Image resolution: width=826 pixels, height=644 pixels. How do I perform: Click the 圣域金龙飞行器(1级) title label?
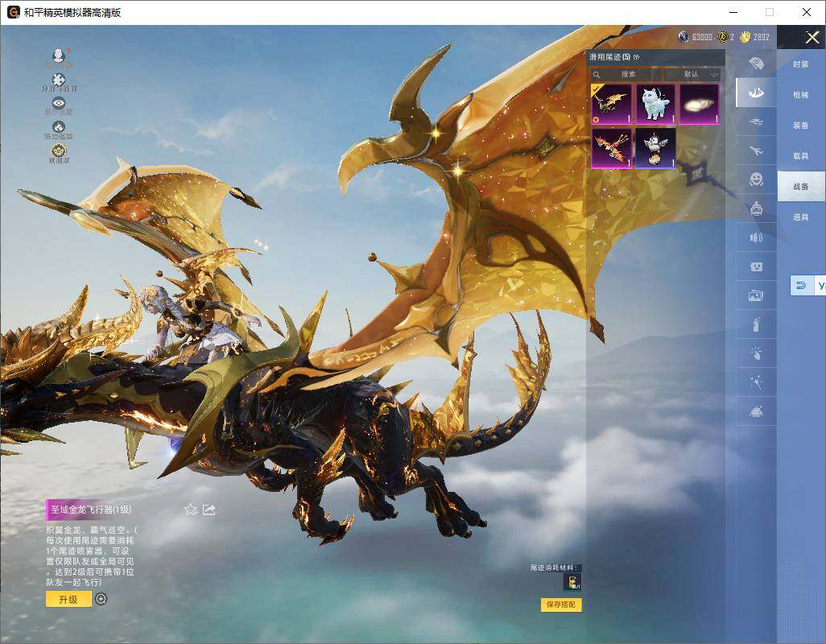pyautogui.click(x=91, y=510)
